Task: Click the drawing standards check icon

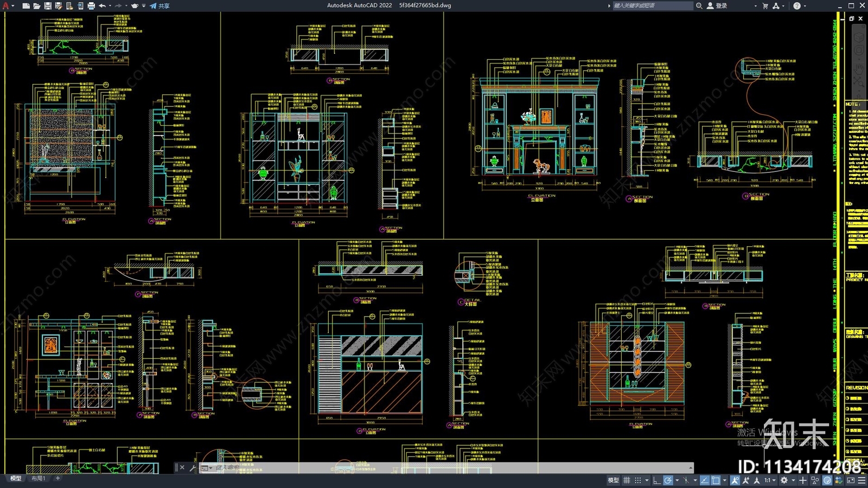Action: pyautogui.click(x=839, y=480)
